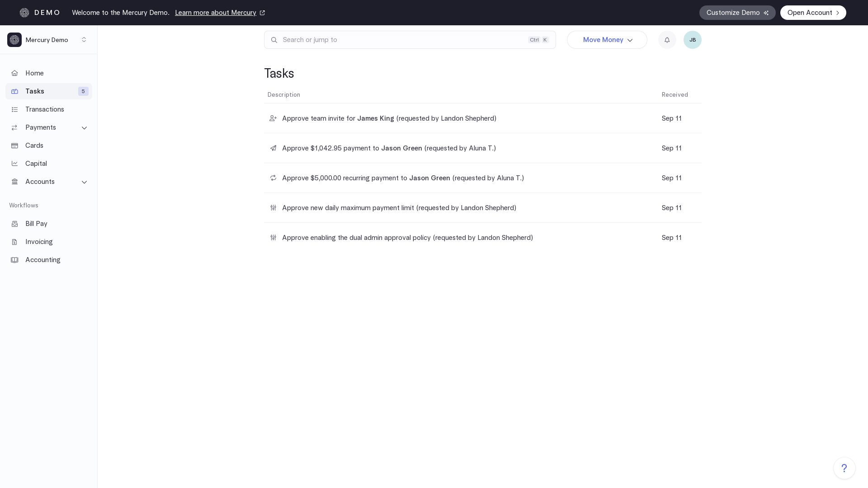
Task: Open the JB user avatar menu
Action: tap(692, 40)
